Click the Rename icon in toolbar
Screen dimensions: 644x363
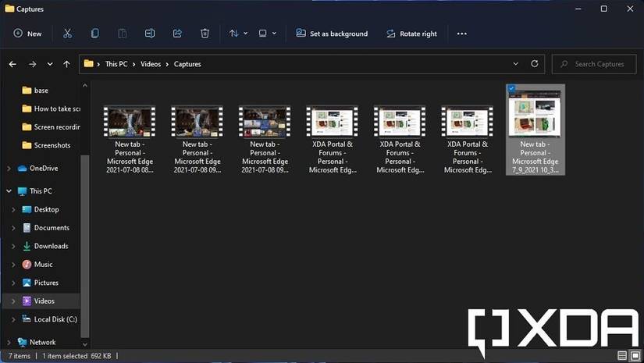coord(150,34)
